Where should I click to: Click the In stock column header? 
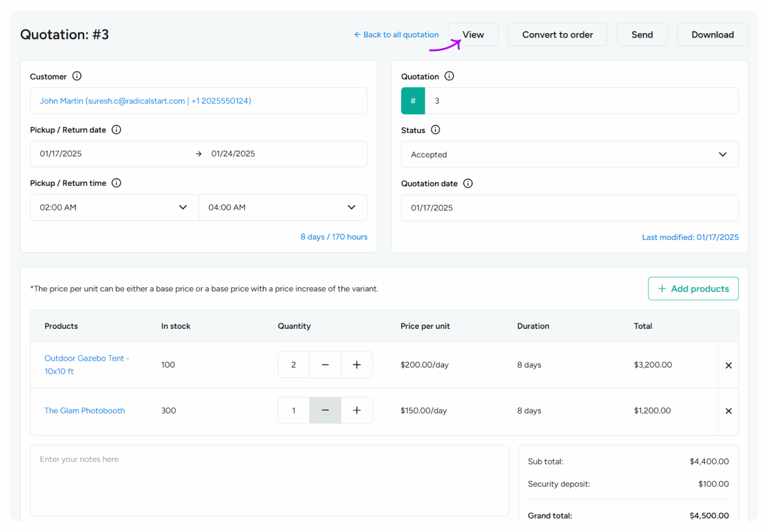[x=176, y=326]
